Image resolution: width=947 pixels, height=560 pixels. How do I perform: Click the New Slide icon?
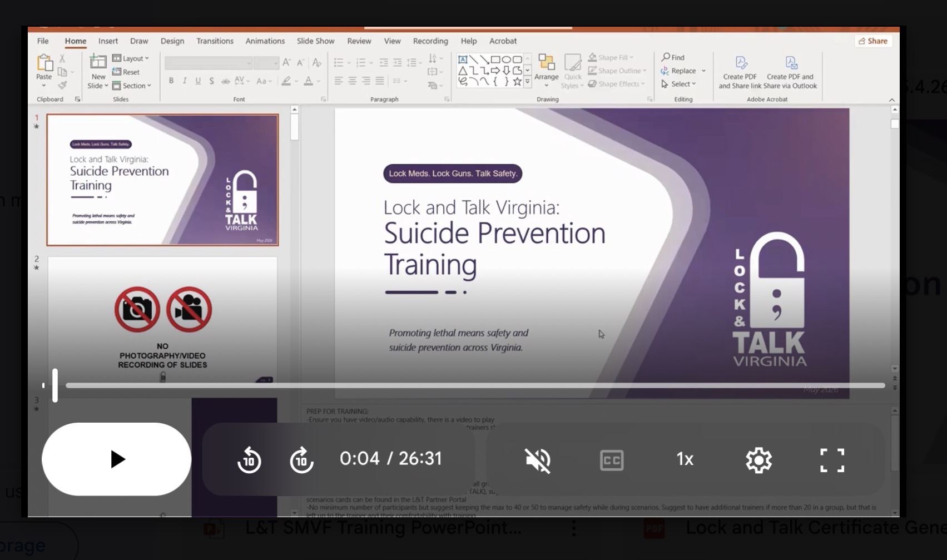point(98,62)
